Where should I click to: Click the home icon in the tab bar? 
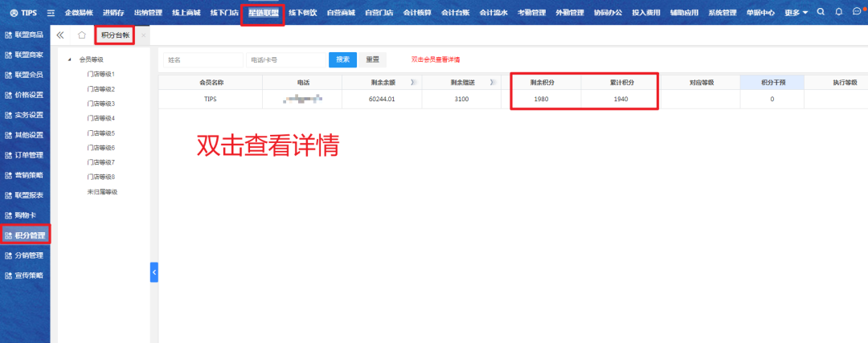[82, 35]
